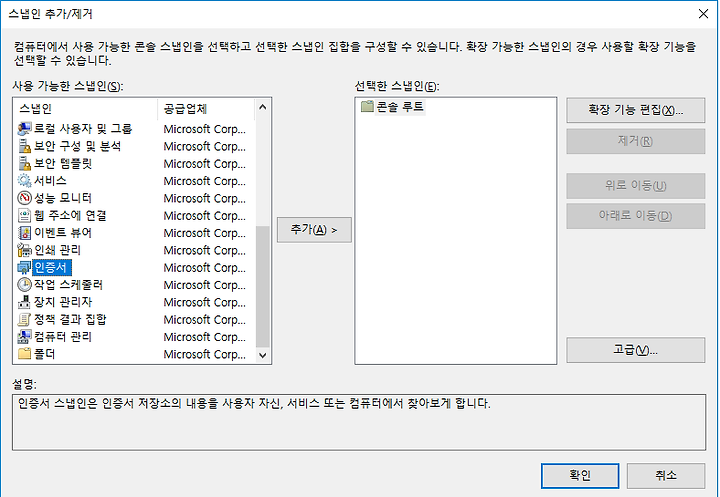Select the 작업 스케줄러 row text
This screenshot has width=720, height=497.
pyautogui.click(x=68, y=285)
